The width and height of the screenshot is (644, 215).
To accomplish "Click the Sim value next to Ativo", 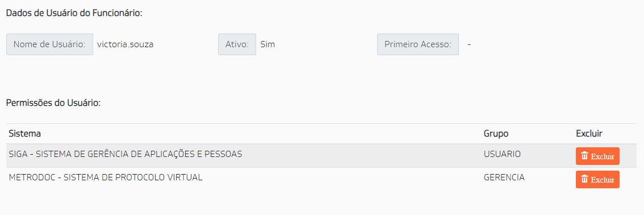I will [268, 44].
